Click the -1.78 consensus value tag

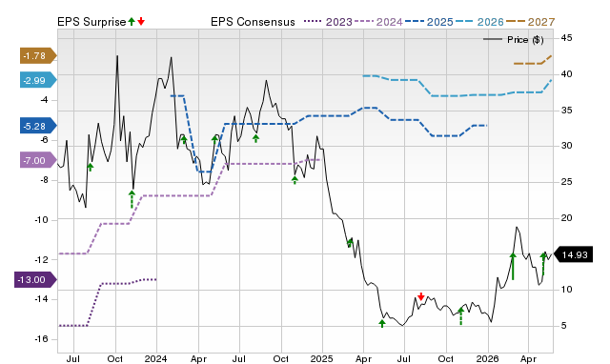point(38,56)
